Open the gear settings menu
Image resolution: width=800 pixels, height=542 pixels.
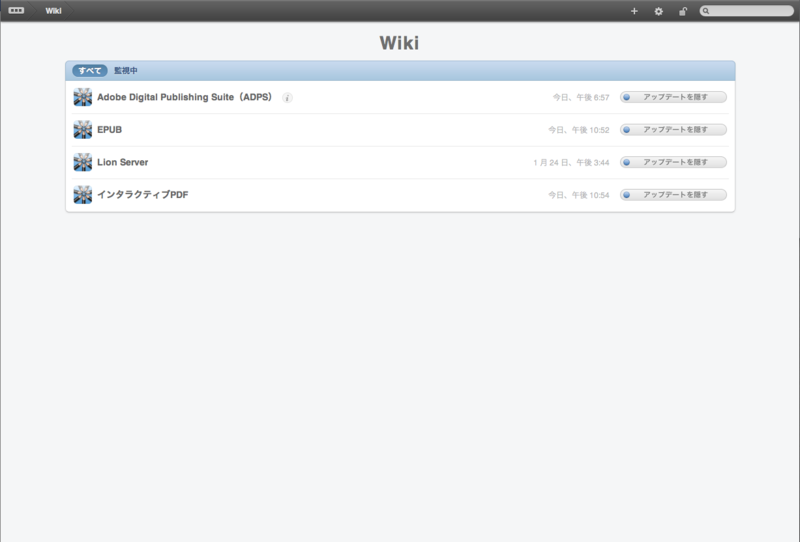point(659,11)
